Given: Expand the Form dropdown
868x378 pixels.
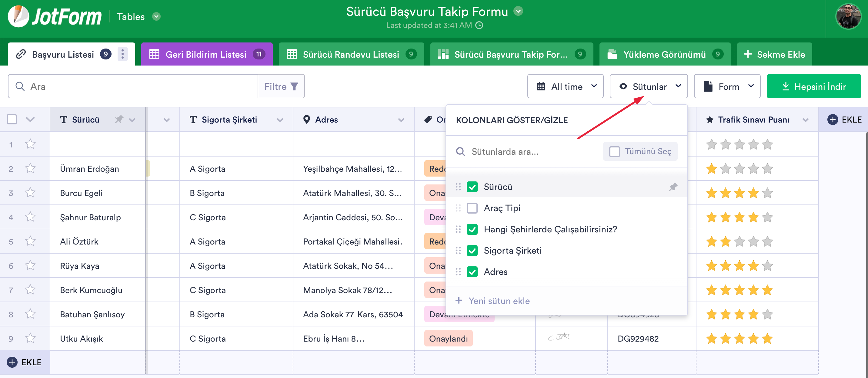Looking at the screenshot, I should [727, 87].
